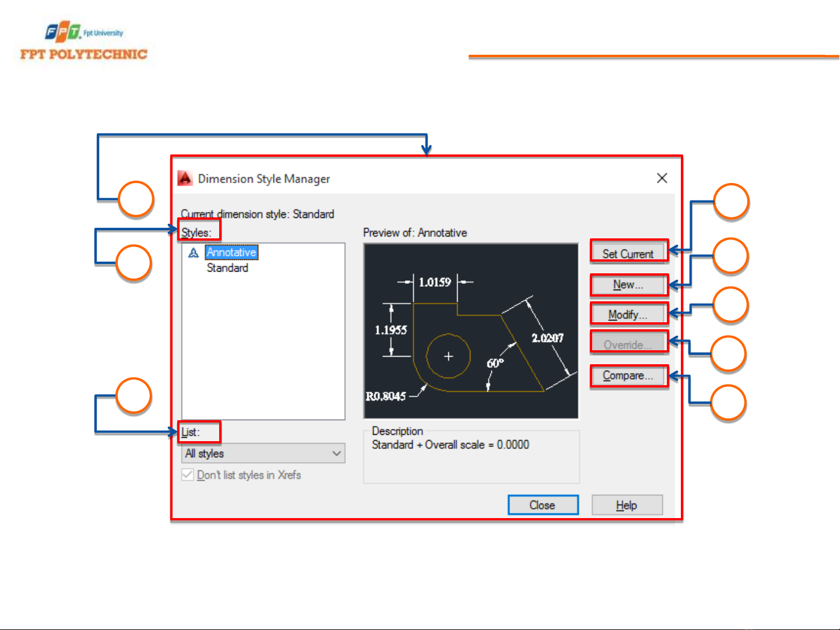Click the Annotative style preview image
The image size is (840, 630).
tap(471, 331)
